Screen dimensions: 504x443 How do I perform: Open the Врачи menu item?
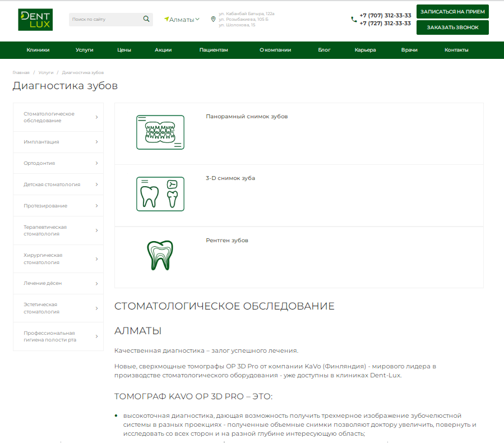click(x=409, y=50)
